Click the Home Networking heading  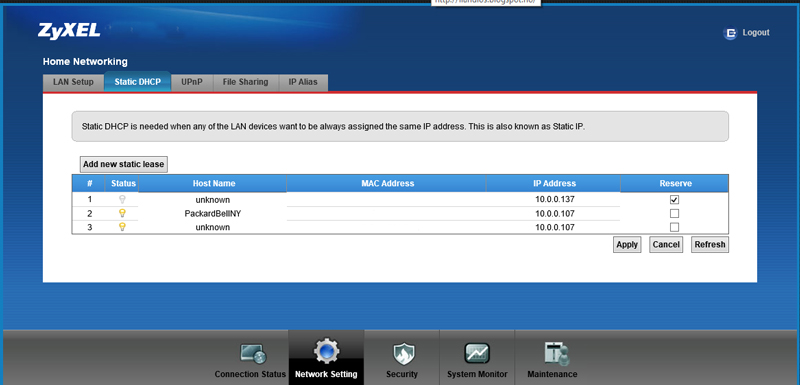point(85,62)
